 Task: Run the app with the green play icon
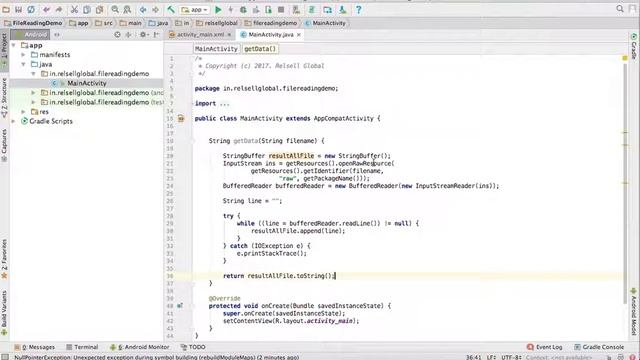(x=218, y=9)
